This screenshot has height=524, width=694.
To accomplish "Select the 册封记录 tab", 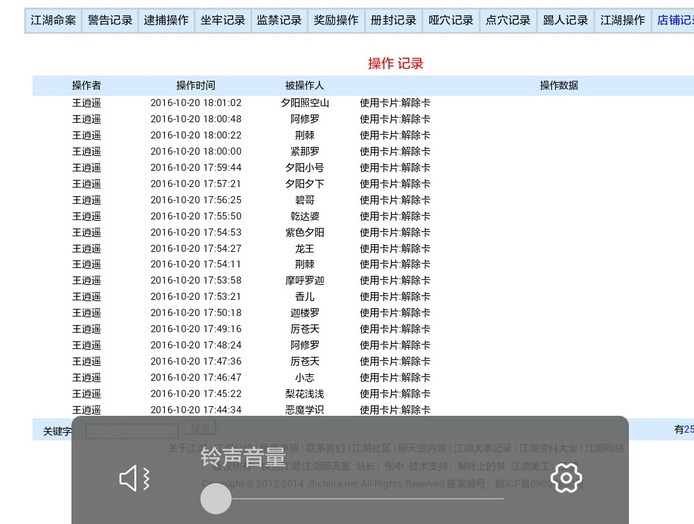I will 393,20.
